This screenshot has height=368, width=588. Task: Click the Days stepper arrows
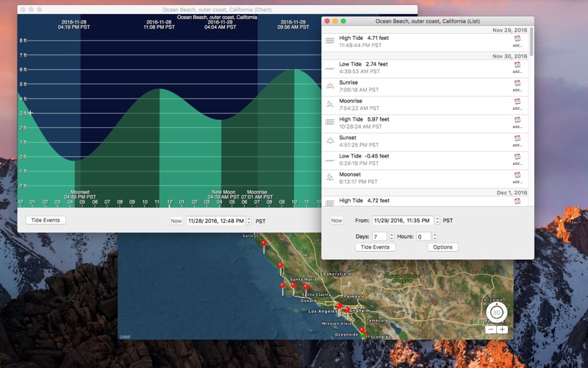tap(392, 236)
